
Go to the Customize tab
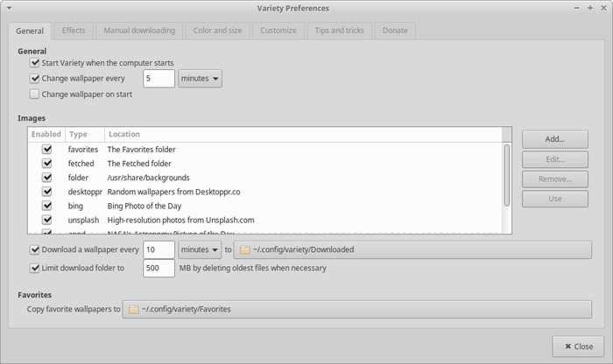[x=278, y=31]
